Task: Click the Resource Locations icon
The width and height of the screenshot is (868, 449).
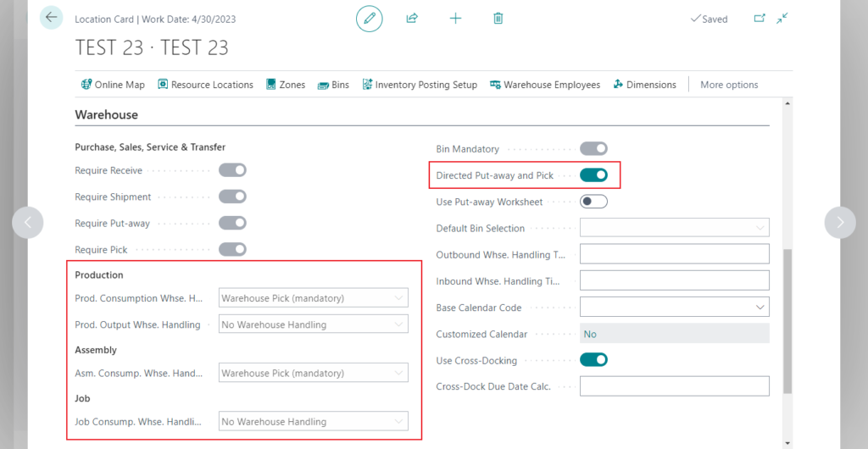Action: (163, 85)
